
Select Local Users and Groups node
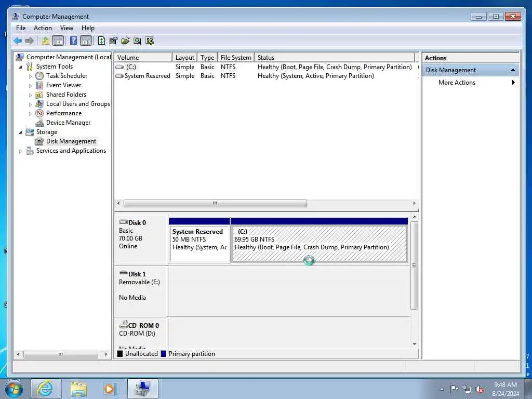[78, 104]
